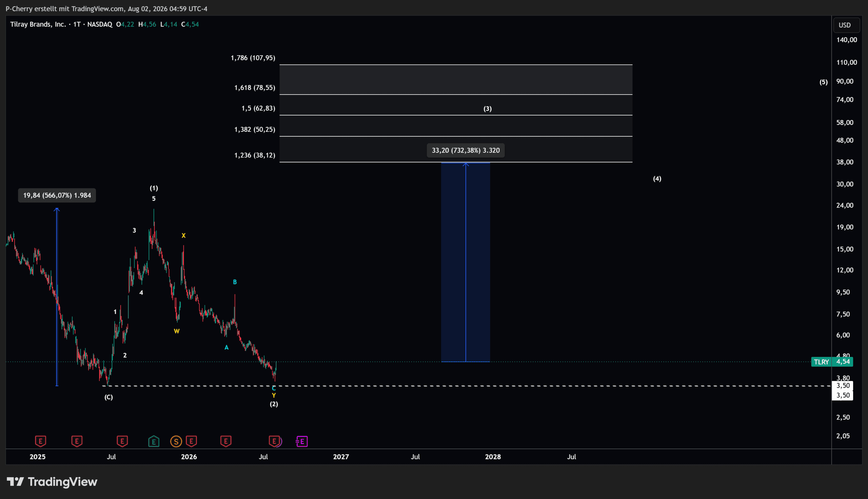Select the yellow X wave label

pos(183,236)
